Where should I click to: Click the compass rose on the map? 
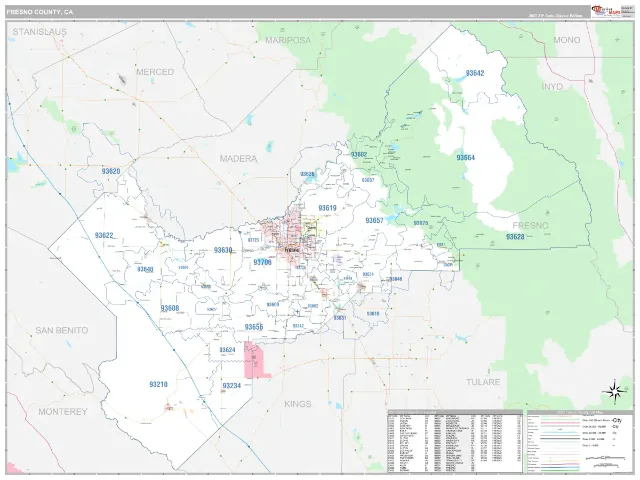(x=615, y=391)
